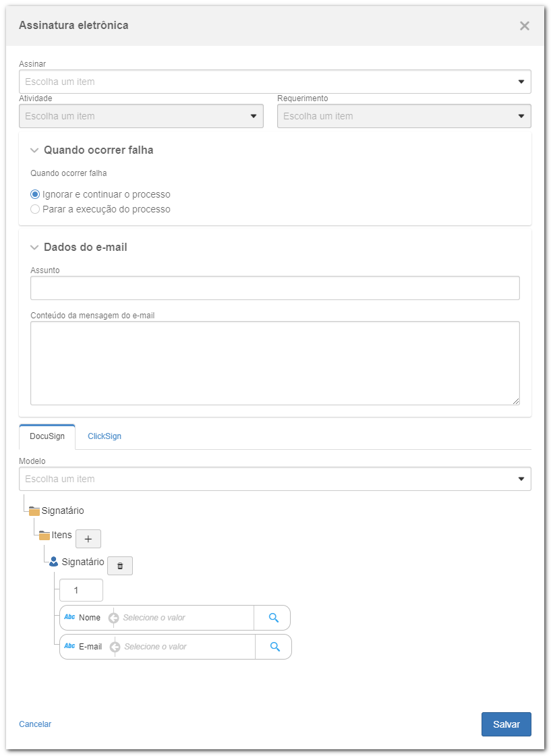This screenshot has width=551, height=756.
Task: Open the Modelo dropdown
Action: tap(274, 479)
